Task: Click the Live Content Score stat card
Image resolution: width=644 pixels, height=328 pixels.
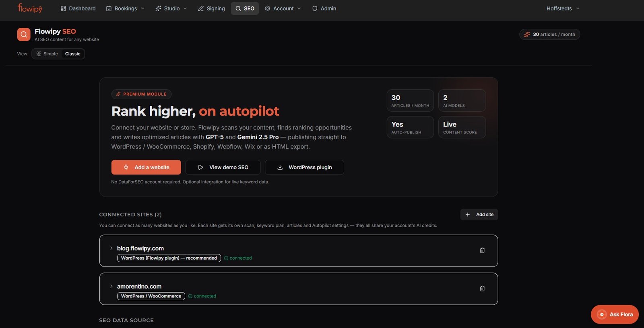Action: coord(462,127)
